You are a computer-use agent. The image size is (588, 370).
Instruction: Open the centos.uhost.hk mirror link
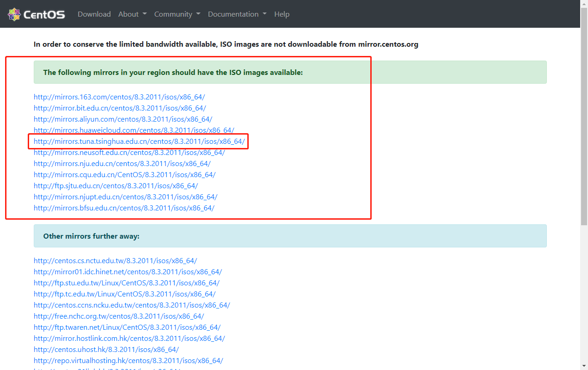tap(106, 350)
